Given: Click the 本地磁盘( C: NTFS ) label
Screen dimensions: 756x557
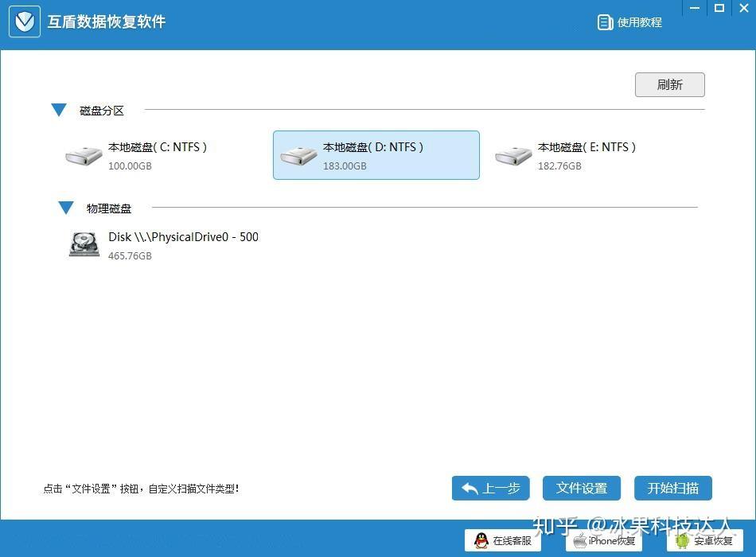Looking at the screenshot, I should [158, 147].
